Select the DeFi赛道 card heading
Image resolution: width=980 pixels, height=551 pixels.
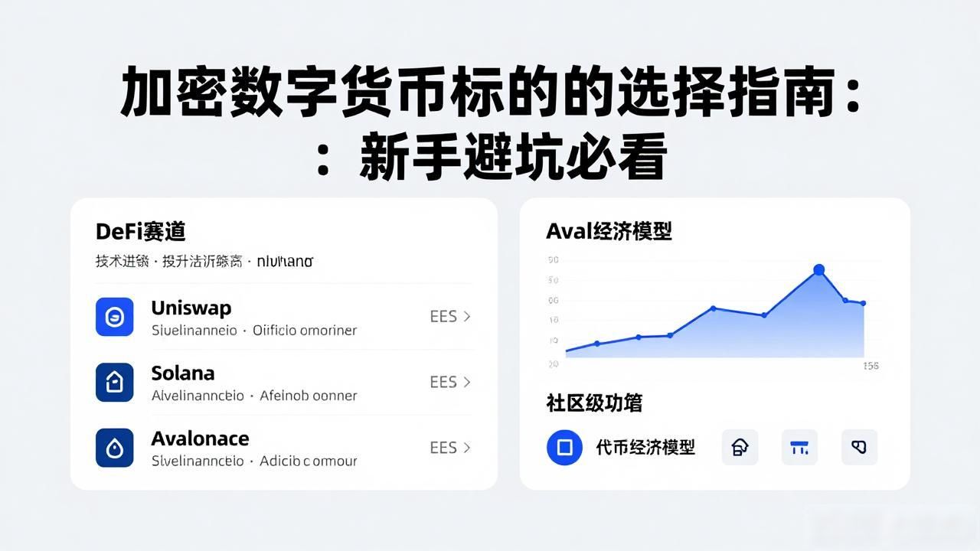pos(141,231)
